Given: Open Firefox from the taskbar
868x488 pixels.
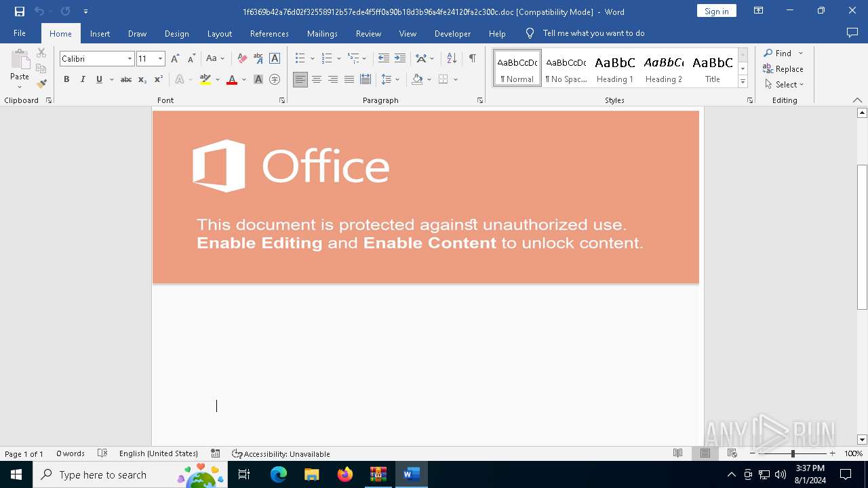Looking at the screenshot, I should point(345,474).
